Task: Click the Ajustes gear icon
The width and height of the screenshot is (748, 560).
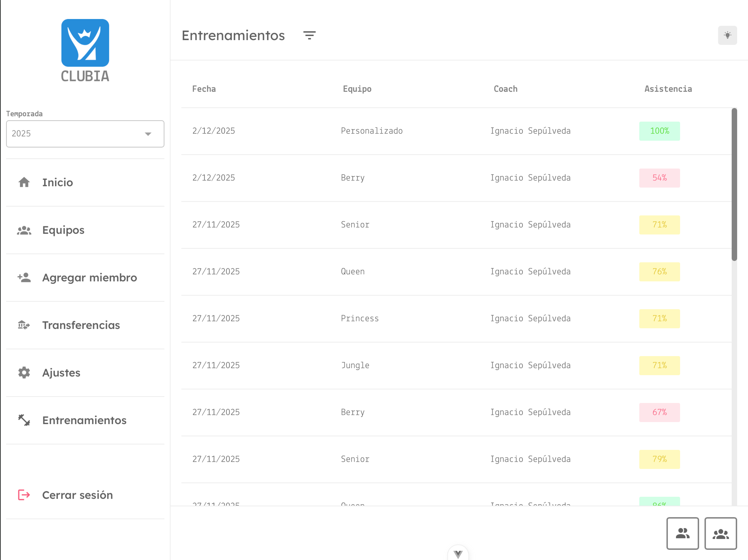Action: pyautogui.click(x=24, y=373)
